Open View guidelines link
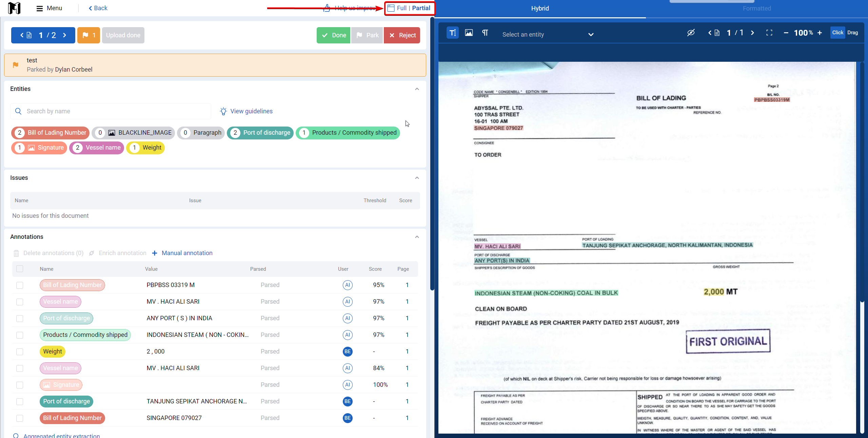This screenshot has width=868, height=438. (x=246, y=111)
